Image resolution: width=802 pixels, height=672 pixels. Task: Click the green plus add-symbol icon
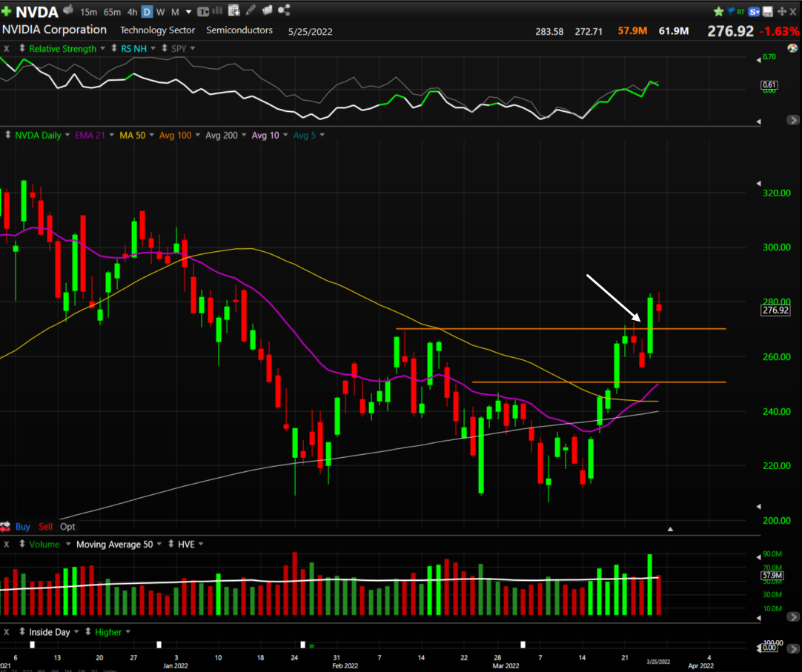[x=6, y=11]
